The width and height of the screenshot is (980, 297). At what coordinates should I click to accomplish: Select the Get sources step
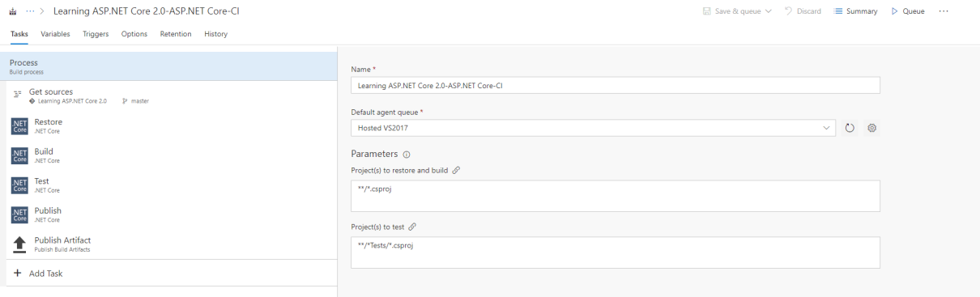[168, 95]
